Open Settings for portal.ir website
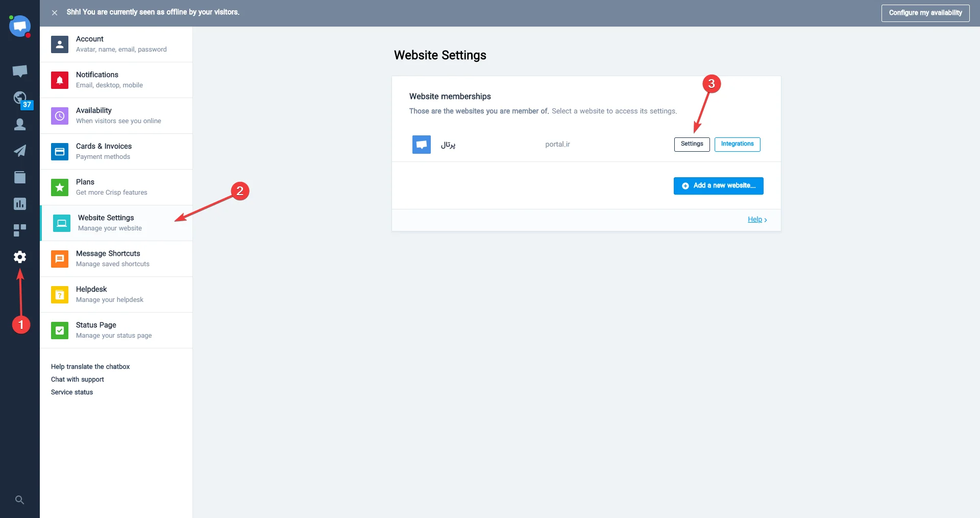 click(692, 144)
